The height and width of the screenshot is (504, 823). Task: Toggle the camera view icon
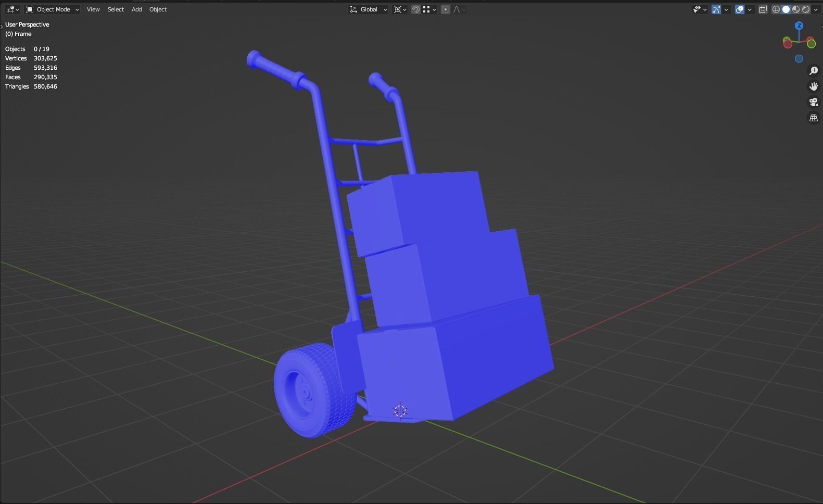814,102
